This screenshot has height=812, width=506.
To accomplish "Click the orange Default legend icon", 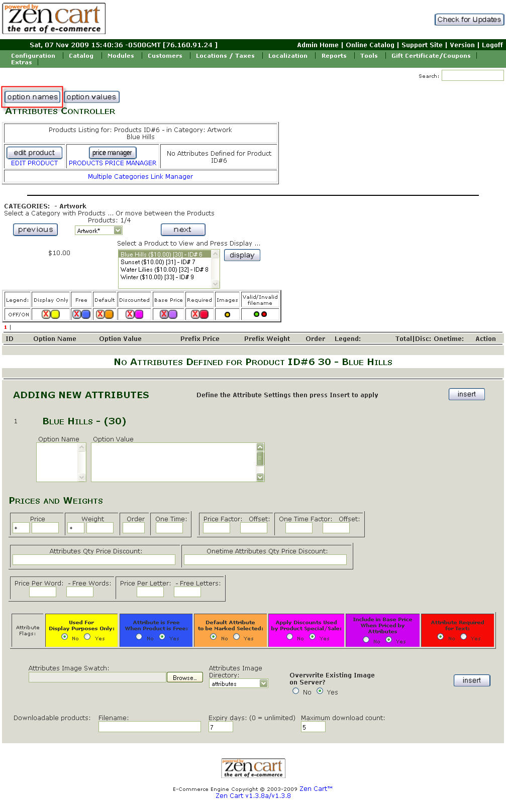I will tap(109, 314).
